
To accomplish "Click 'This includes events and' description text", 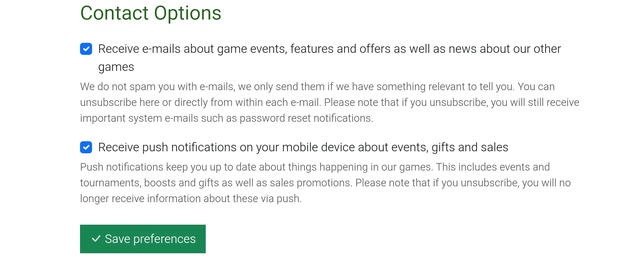I will pyautogui.click(x=493, y=167).
